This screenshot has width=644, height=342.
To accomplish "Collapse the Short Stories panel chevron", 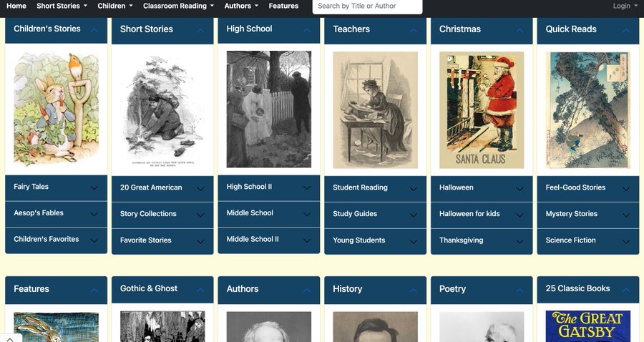I will point(200,30).
